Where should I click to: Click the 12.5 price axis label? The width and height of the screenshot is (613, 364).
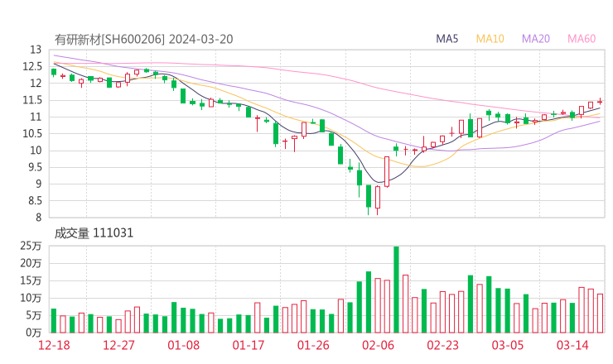tap(32, 66)
